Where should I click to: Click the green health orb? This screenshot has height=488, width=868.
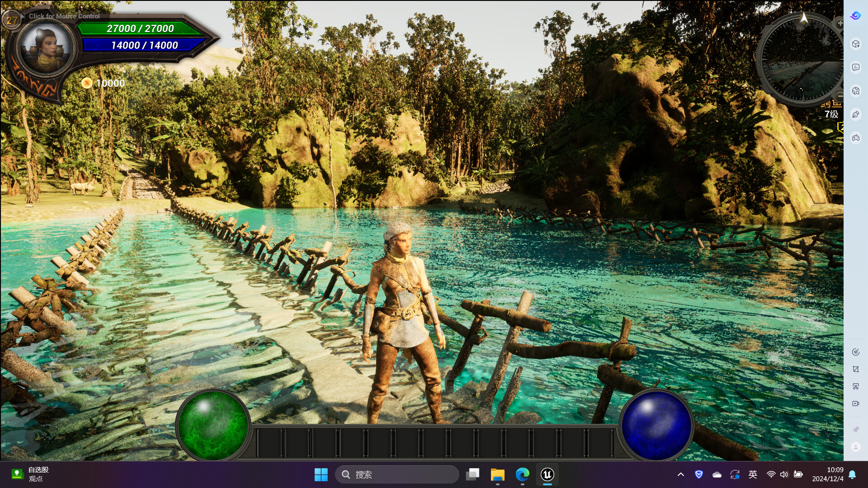click(x=212, y=425)
